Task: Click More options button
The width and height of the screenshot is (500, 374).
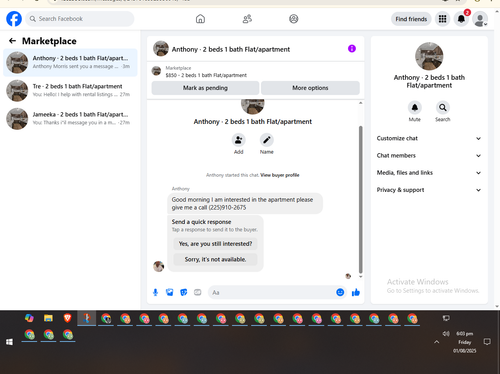Action: point(310,88)
